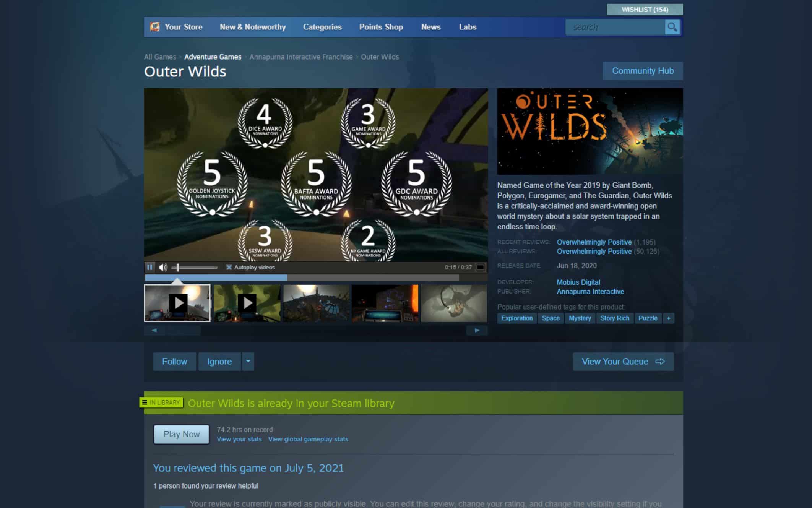The width and height of the screenshot is (812, 508).
Task: Open Points Shop tab
Action: tap(381, 27)
